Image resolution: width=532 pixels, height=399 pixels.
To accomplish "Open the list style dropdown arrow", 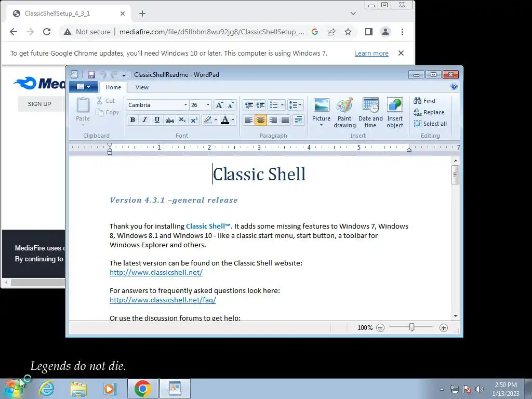I will tap(282, 105).
